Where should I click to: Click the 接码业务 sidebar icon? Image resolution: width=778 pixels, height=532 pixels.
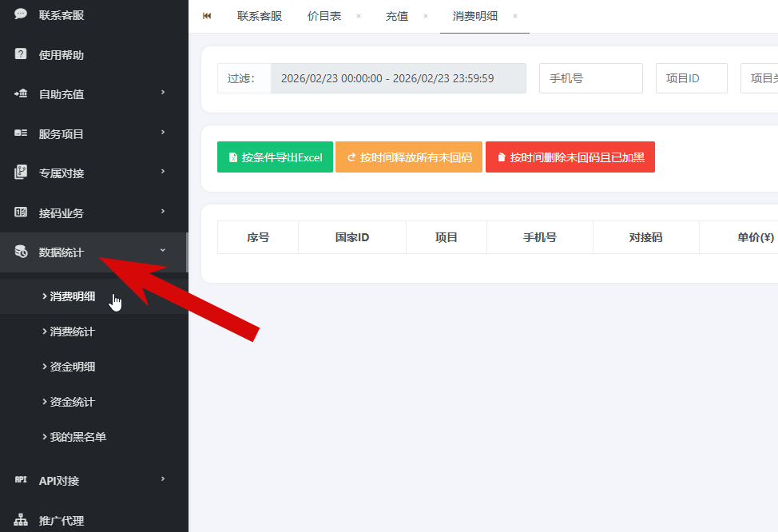[x=20, y=212]
